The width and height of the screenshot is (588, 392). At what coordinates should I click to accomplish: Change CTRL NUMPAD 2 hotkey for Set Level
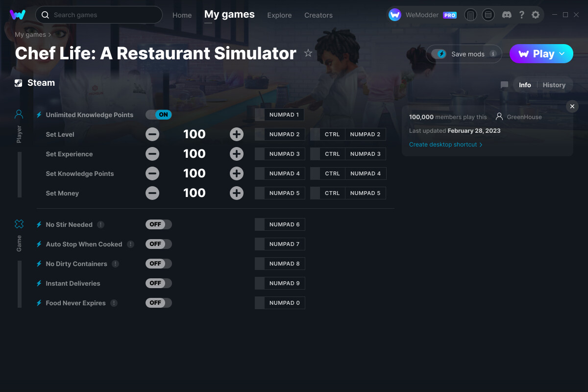[x=348, y=134]
